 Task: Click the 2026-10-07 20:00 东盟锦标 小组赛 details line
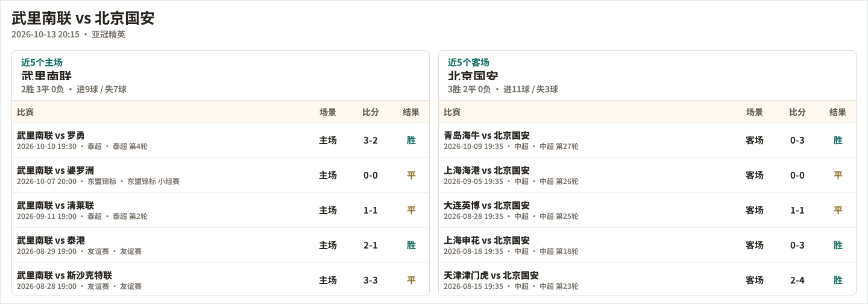coord(98,181)
